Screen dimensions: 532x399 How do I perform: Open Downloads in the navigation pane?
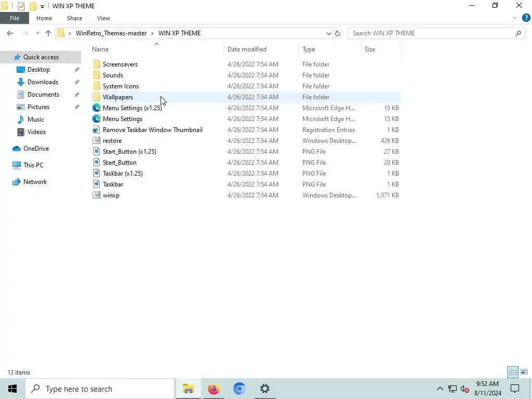tap(43, 82)
